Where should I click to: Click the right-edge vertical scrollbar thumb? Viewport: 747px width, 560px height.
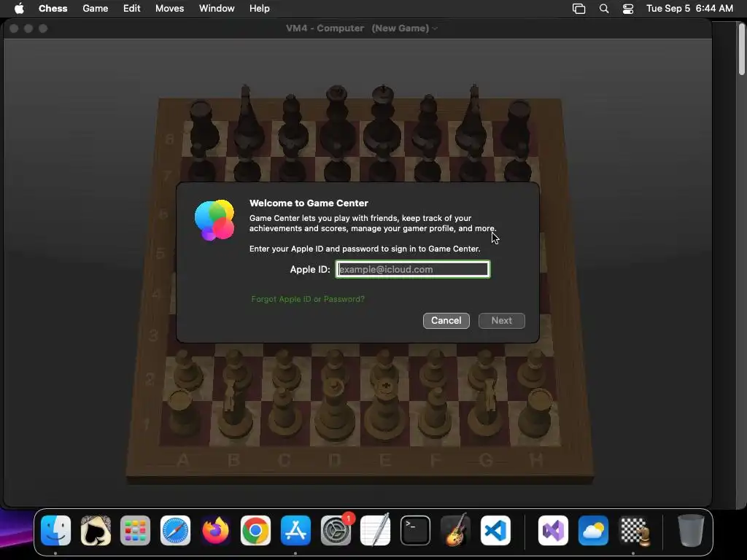tap(742, 49)
